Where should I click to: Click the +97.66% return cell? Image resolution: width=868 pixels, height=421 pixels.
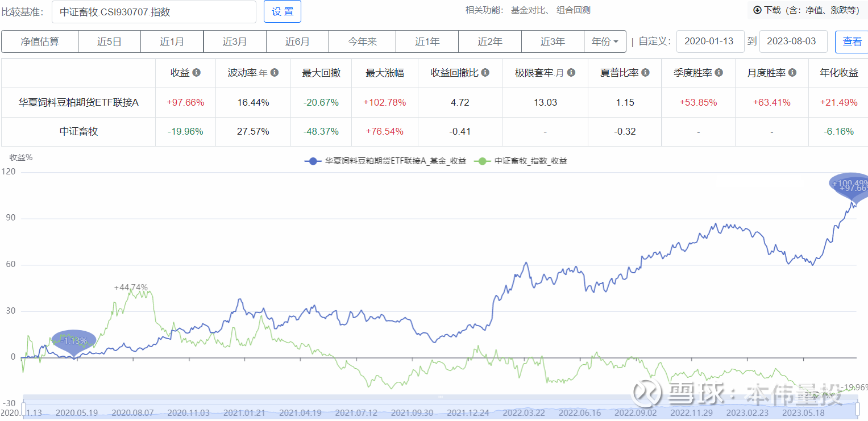tap(185, 102)
